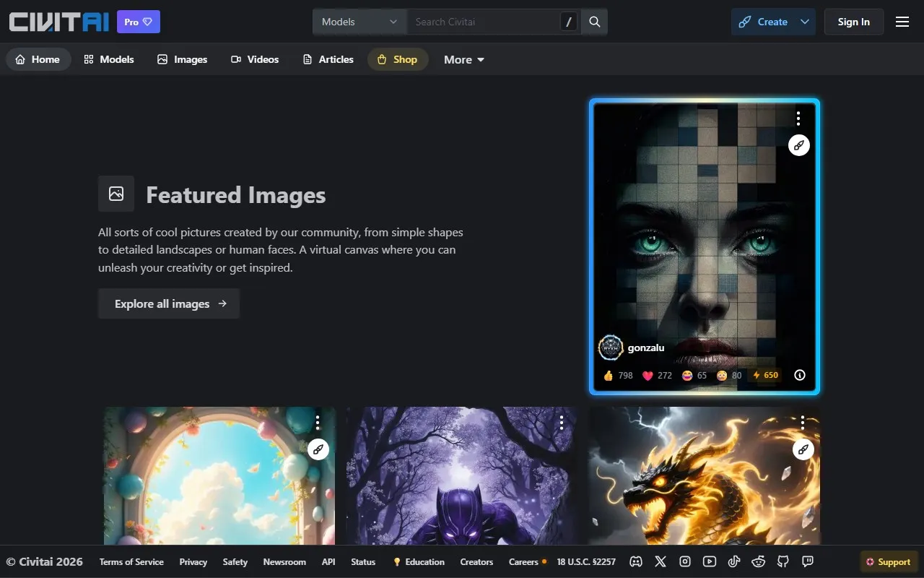924x578 pixels.
Task: Click the search magnifier icon
Action: pyautogui.click(x=594, y=22)
